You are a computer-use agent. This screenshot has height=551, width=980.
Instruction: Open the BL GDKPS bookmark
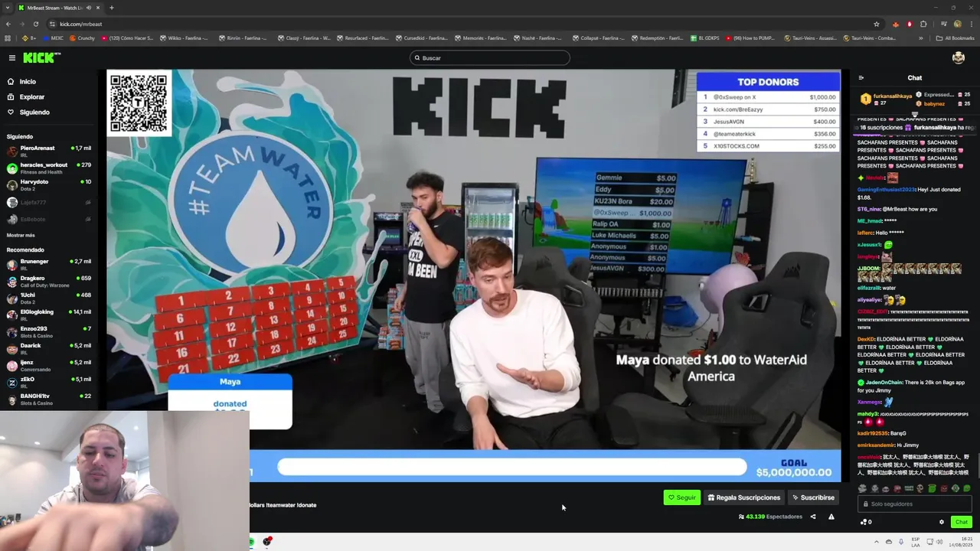(705, 37)
